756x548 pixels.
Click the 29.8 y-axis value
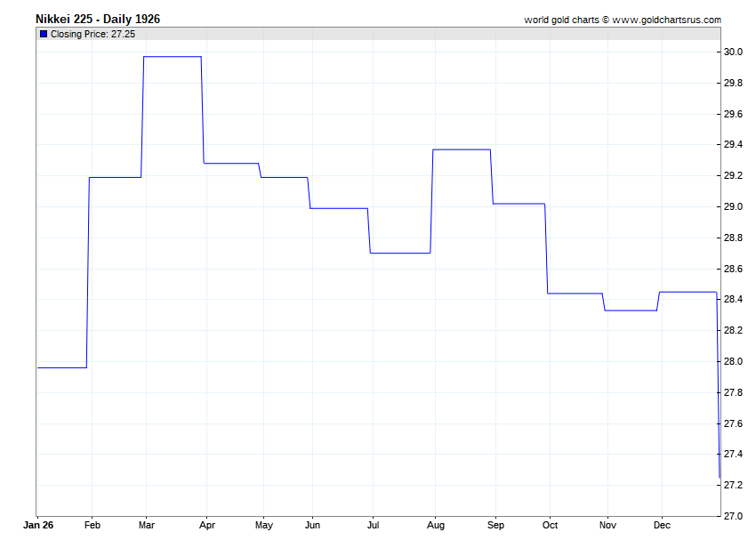click(733, 83)
